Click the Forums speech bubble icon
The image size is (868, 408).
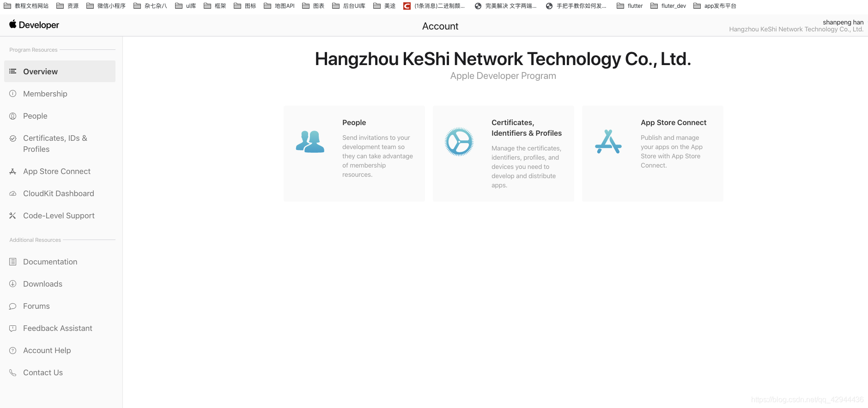tap(13, 306)
